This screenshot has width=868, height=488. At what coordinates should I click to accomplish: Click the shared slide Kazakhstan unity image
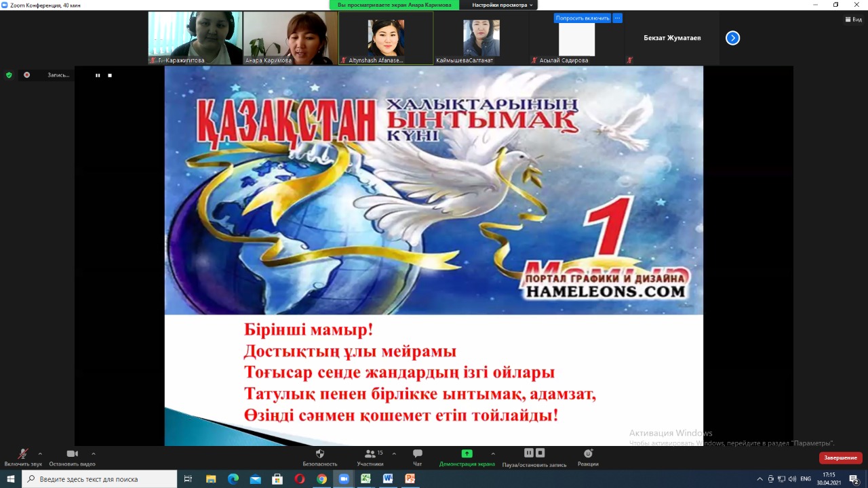click(x=434, y=190)
